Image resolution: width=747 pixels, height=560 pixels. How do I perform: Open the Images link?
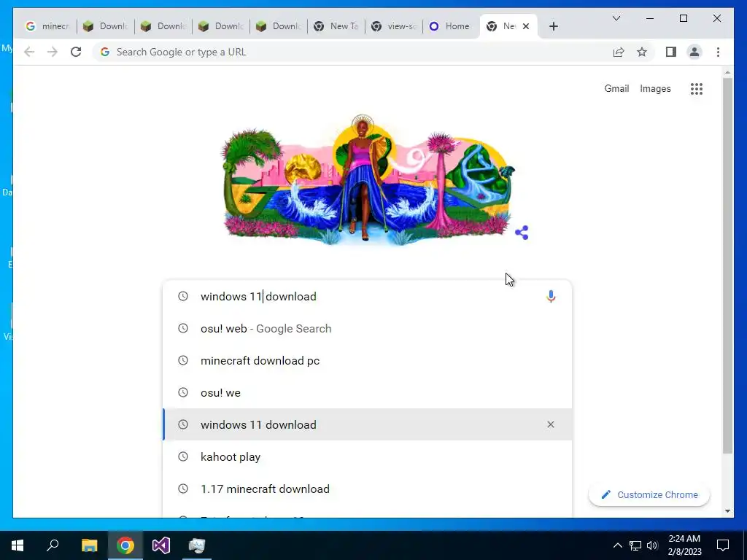click(x=655, y=88)
